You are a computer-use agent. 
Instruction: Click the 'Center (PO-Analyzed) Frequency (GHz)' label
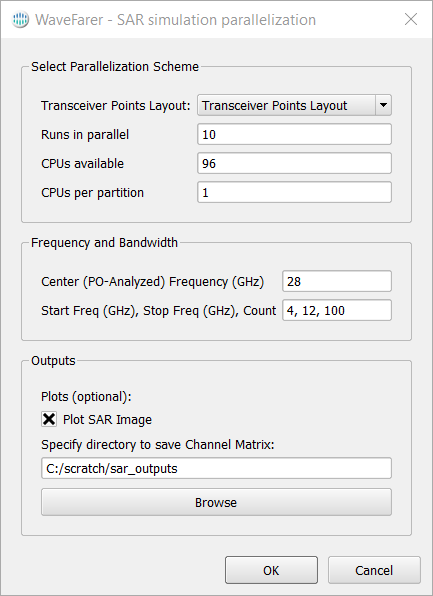[152, 282]
